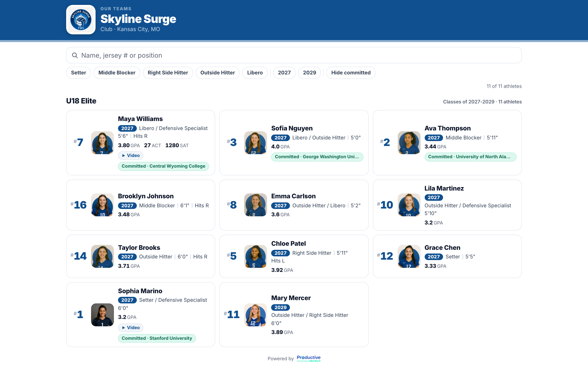Click Grace Chen's jersey number 12

click(x=385, y=256)
